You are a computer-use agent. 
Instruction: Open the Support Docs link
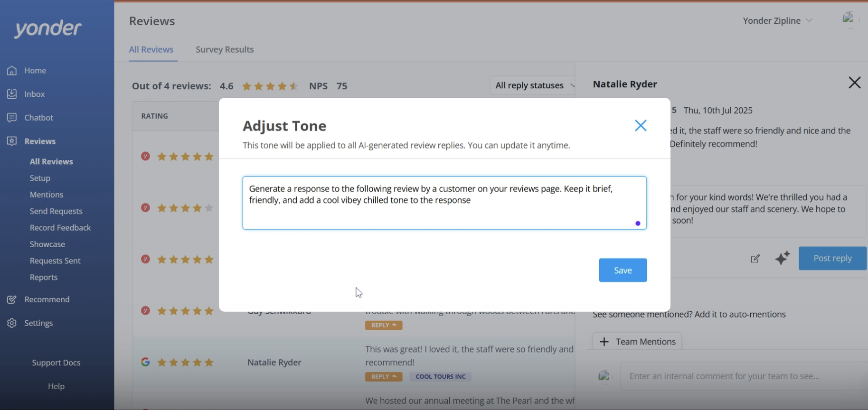pyautogui.click(x=56, y=363)
